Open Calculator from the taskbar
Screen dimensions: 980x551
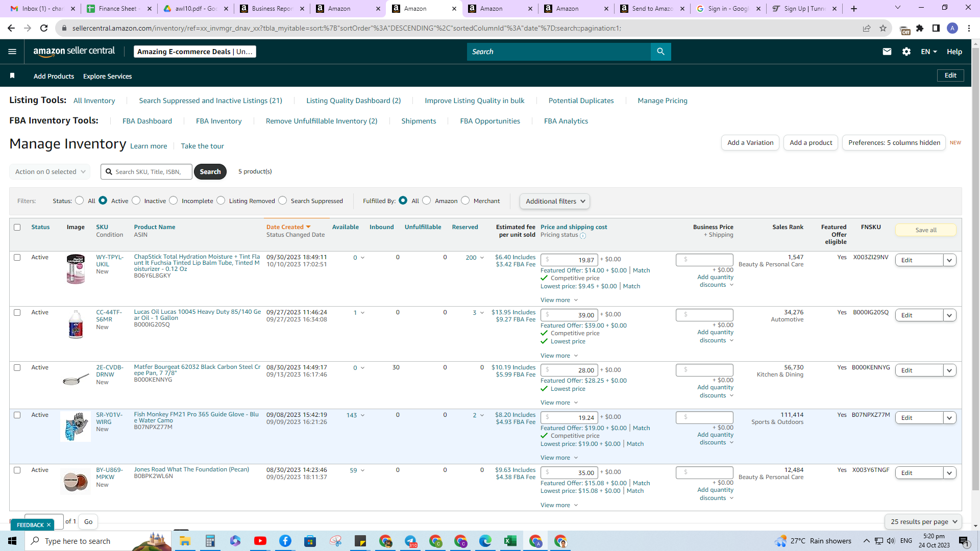(210, 541)
